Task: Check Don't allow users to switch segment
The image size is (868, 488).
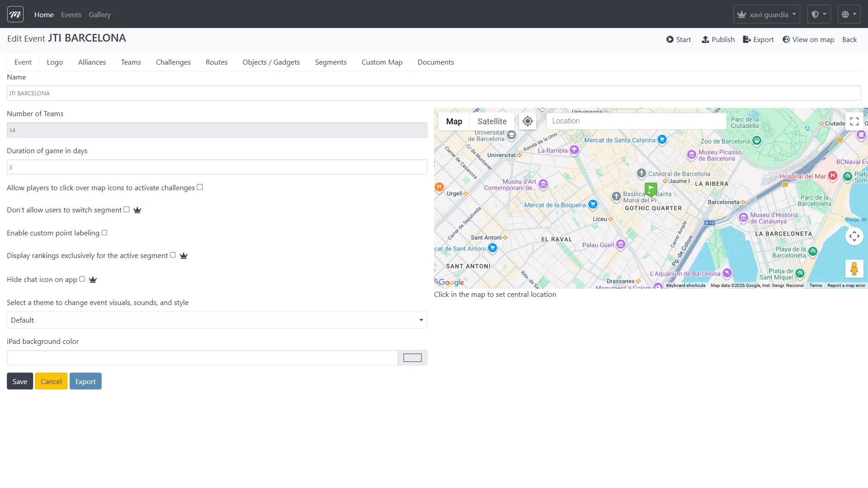Action: tap(127, 210)
